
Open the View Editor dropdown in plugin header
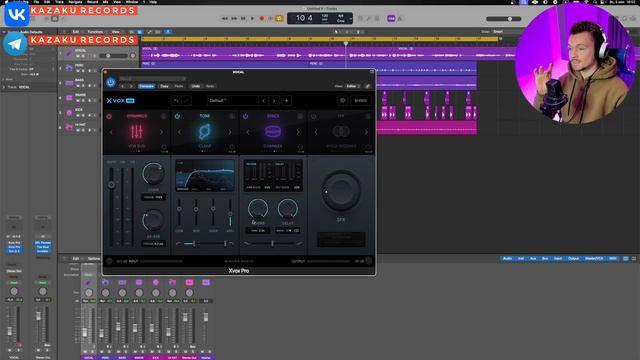[353, 86]
